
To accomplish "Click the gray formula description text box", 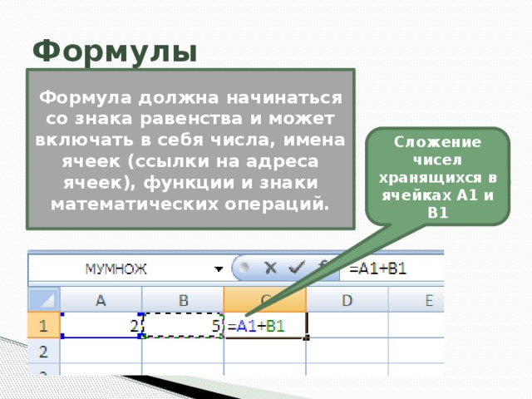I will pyautogui.click(x=190, y=150).
